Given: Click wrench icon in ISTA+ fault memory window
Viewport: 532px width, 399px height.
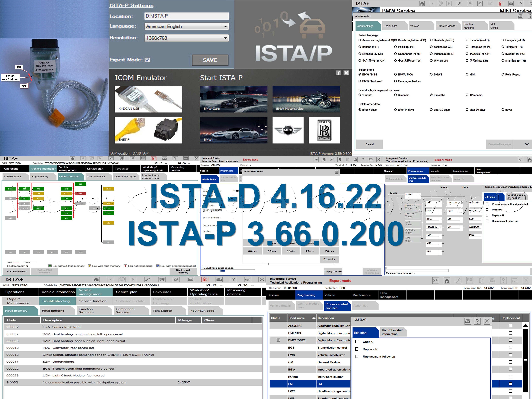Looking at the screenshot, I should [x=147, y=279].
